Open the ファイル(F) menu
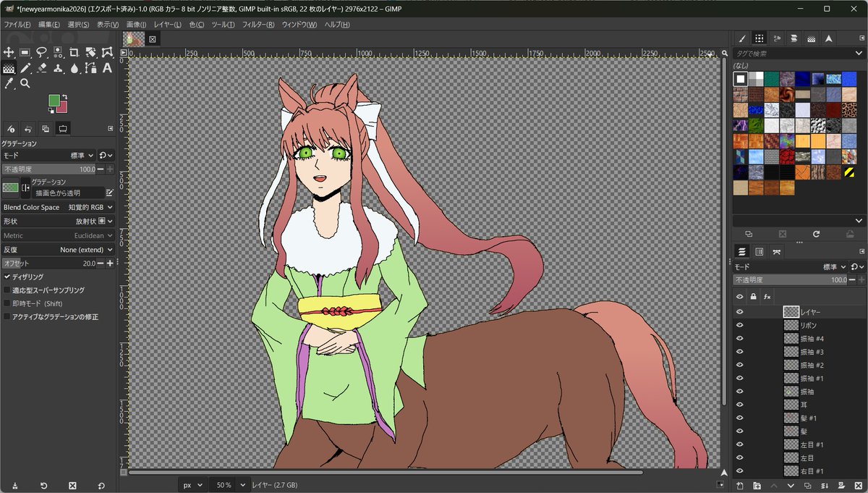The height and width of the screenshot is (493, 868). (x=17, y=25)
